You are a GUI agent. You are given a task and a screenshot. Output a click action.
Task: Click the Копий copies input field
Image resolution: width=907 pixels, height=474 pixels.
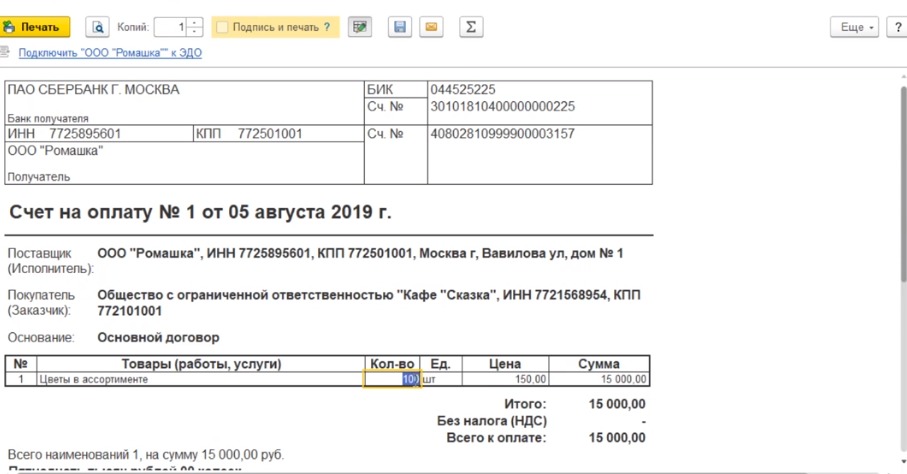(x=170, y=27)
